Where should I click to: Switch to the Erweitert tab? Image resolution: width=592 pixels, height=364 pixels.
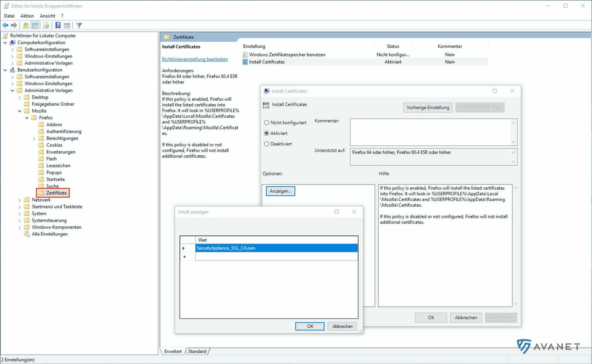click(x=173, y=352)
